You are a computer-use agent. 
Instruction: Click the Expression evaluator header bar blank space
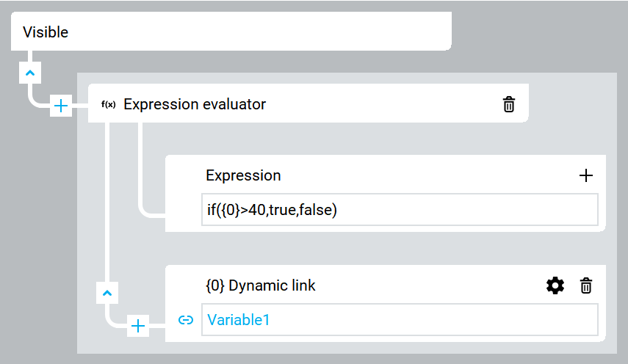(380, 104)
